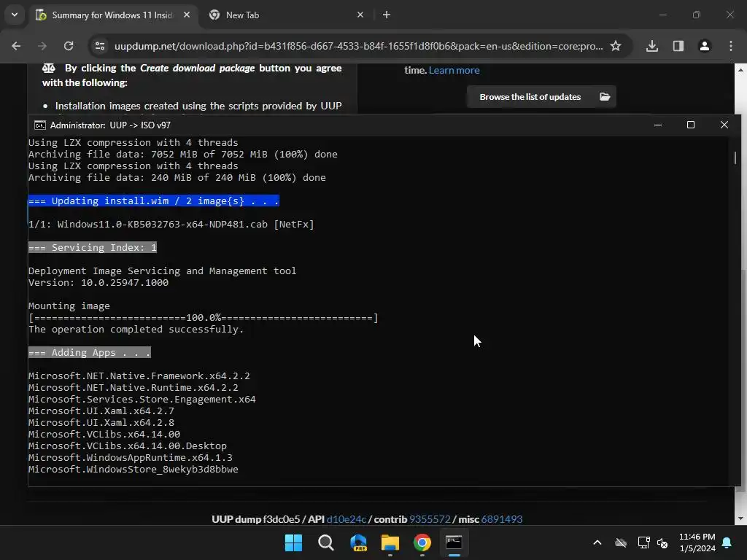Click the console vertical scrollbar thumb

[735, 157]
